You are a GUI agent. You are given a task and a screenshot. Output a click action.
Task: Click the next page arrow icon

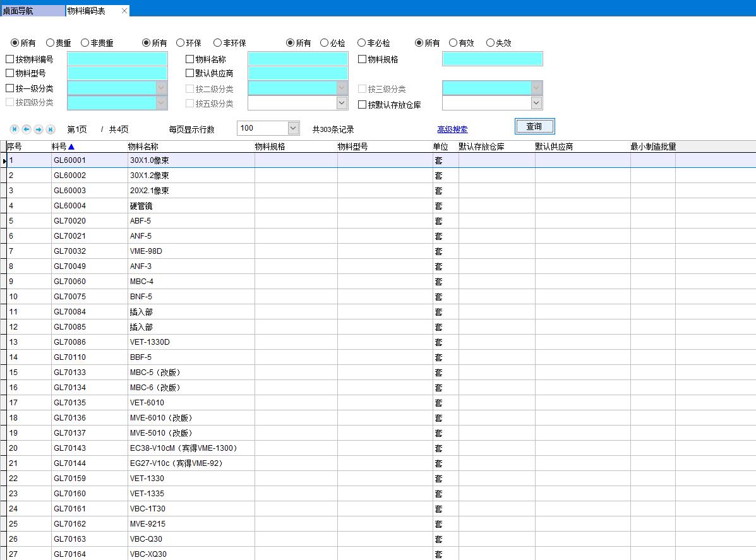(x=39, y=129)
